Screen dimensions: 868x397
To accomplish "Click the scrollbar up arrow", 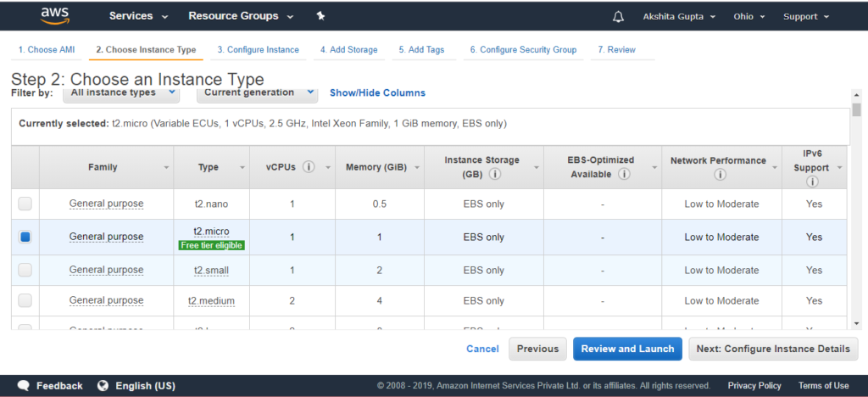I will [857, 96].
